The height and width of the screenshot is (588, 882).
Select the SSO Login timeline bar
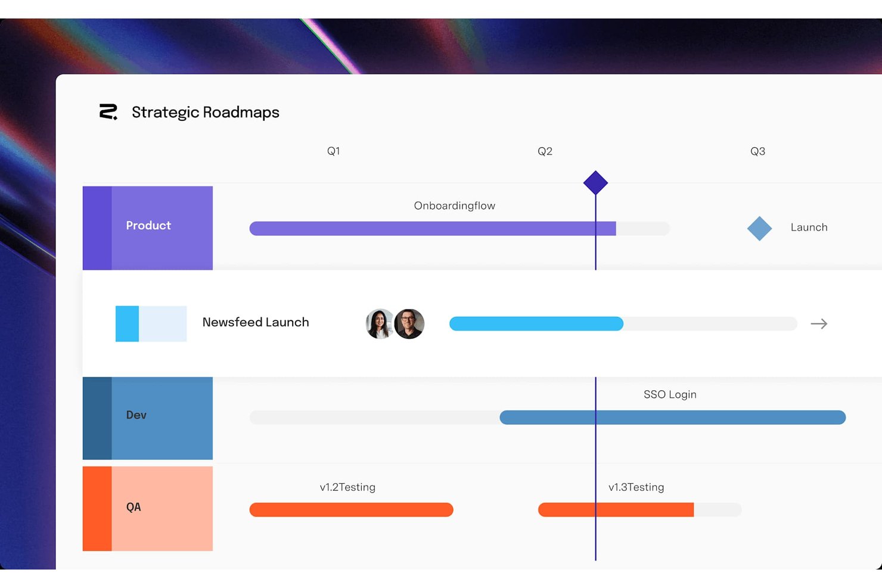click(673, 417)
